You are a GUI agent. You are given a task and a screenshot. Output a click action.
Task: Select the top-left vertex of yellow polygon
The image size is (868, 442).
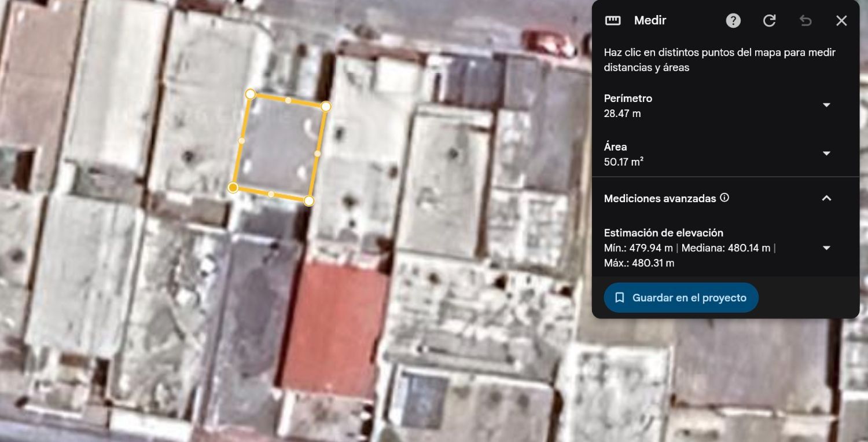tap(251, 94)
